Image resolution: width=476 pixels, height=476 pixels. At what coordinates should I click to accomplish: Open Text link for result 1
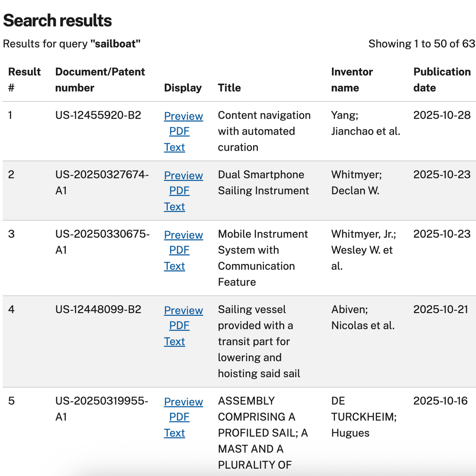174,147
